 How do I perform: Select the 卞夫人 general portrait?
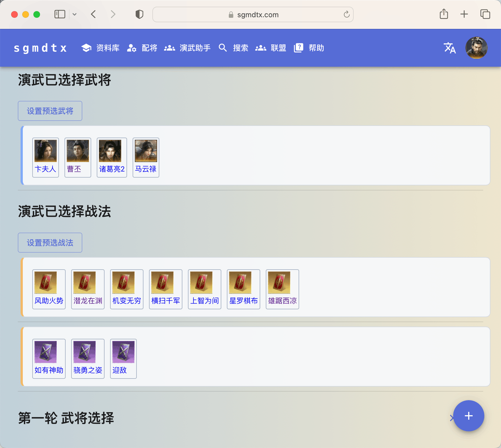pyautogui.click(x=46, y=158)
